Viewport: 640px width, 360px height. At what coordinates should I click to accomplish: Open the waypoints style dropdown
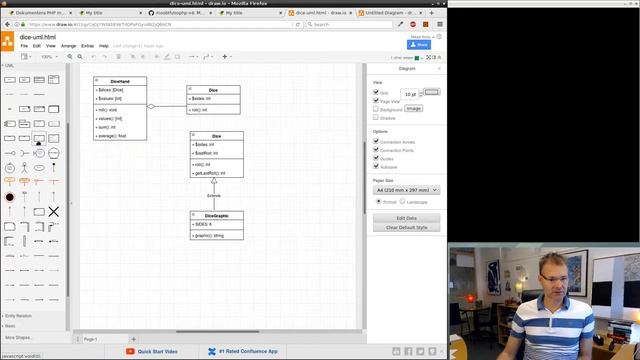207,57
